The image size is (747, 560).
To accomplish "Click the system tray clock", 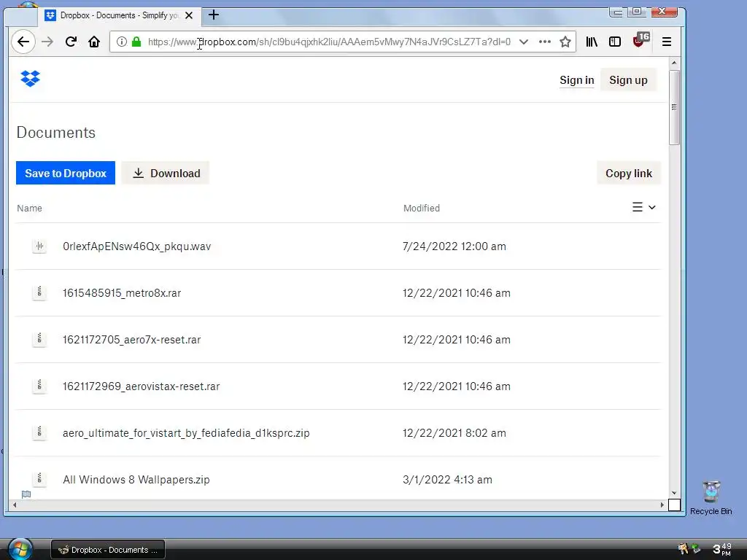I will (721, 549).
